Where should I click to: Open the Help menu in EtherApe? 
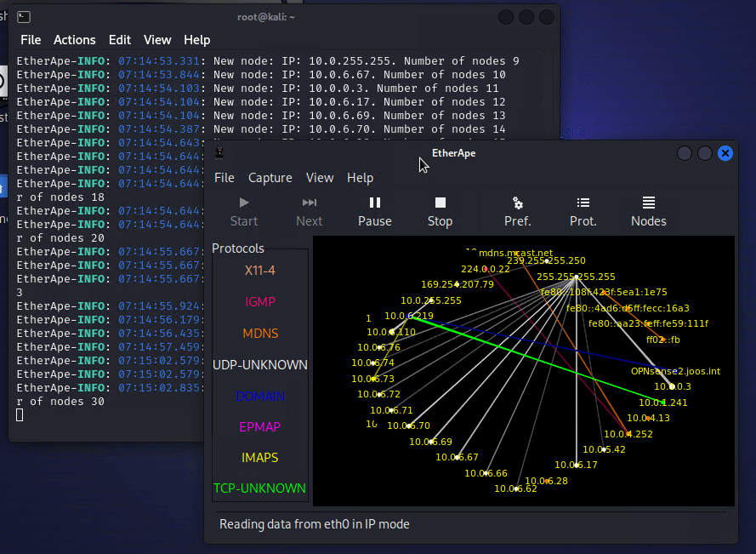(360, 178)
